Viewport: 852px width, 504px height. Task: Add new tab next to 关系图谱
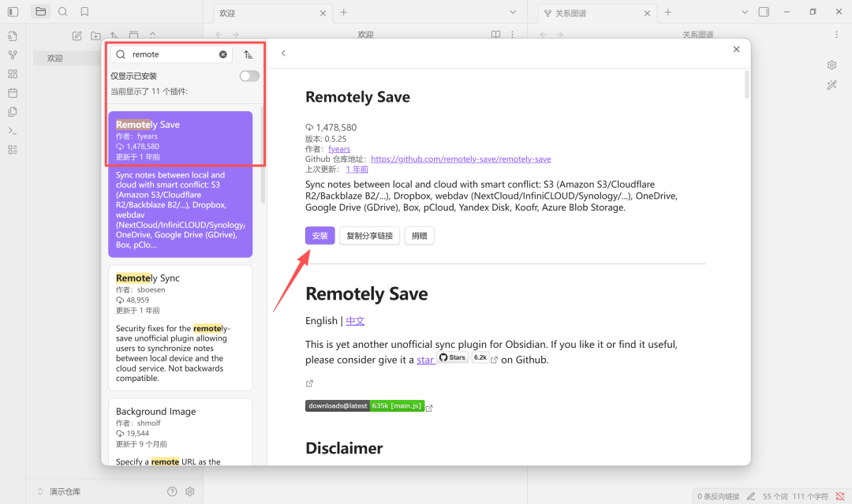click(x=668, y=12)
